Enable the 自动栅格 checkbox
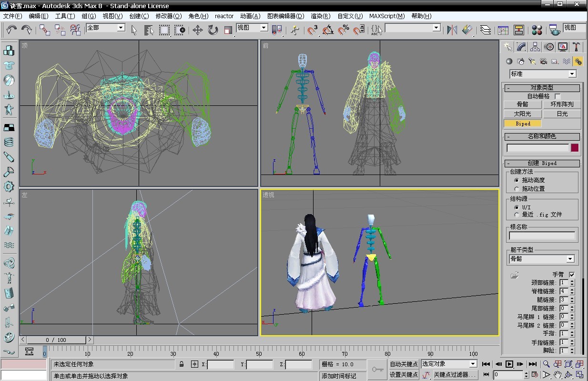Image resolution: width=588 pixels, height=381 pixels. point(558,96)
